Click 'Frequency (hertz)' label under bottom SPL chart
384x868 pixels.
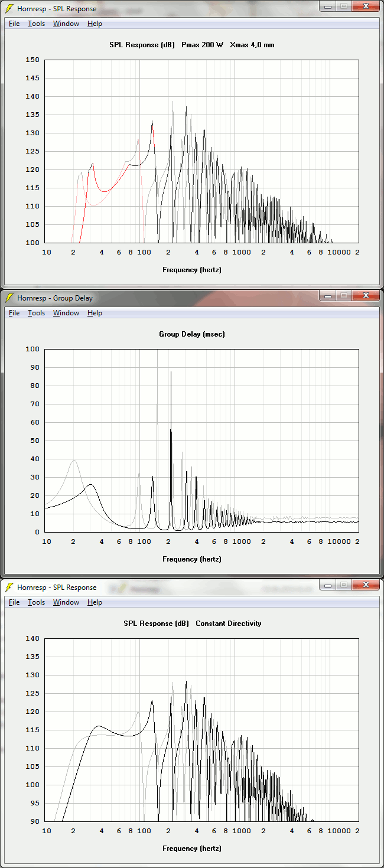point(192,849)
